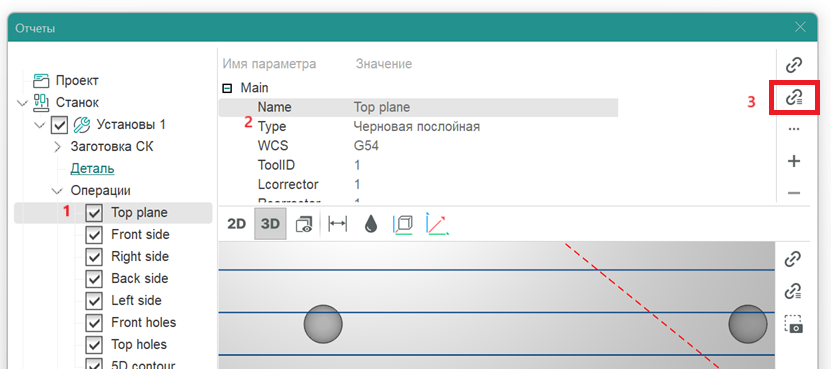Collapse the Main parameter group

(x=227, y=89)
